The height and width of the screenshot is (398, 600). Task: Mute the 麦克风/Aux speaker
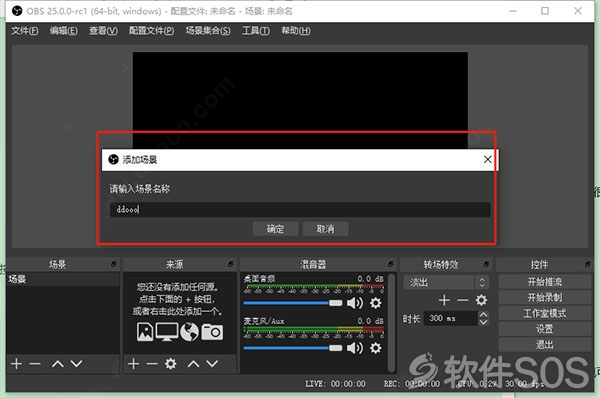tap(354, 348)
